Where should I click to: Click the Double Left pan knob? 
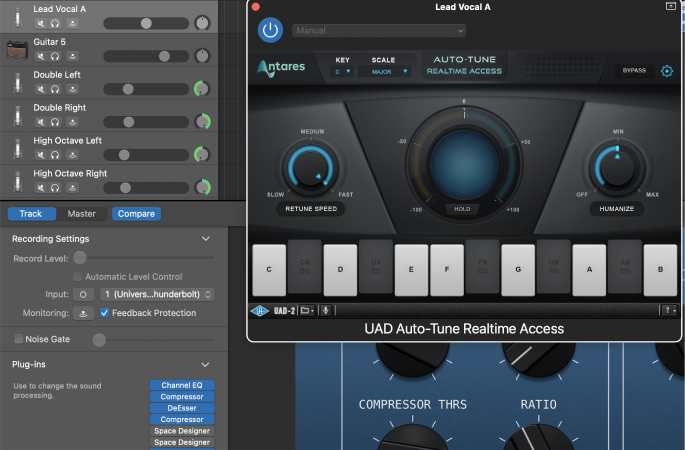pyautogui.click(x=202, y=89)
